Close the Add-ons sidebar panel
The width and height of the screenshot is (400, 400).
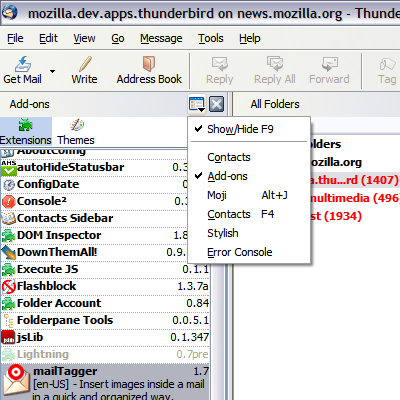point(217,104)
